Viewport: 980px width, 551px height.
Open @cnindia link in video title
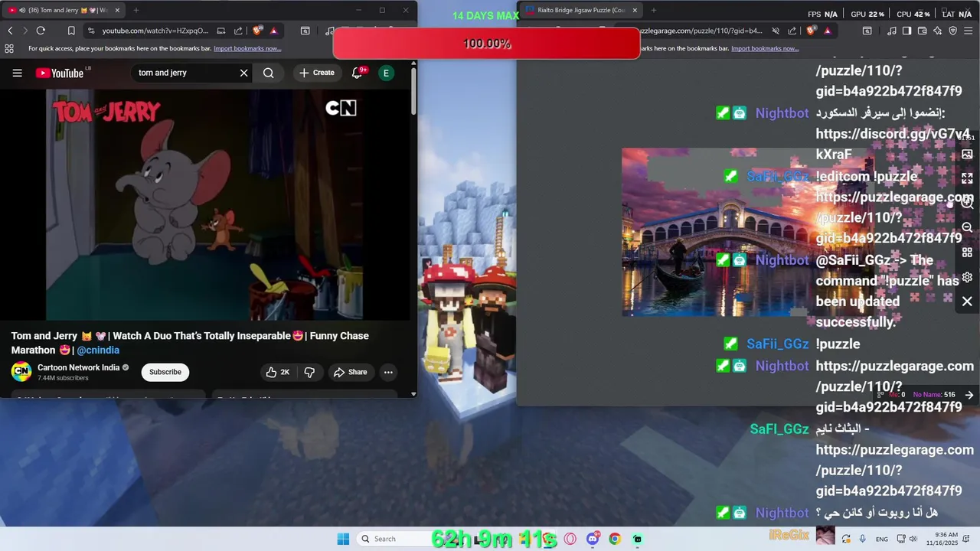pos(98,350)
